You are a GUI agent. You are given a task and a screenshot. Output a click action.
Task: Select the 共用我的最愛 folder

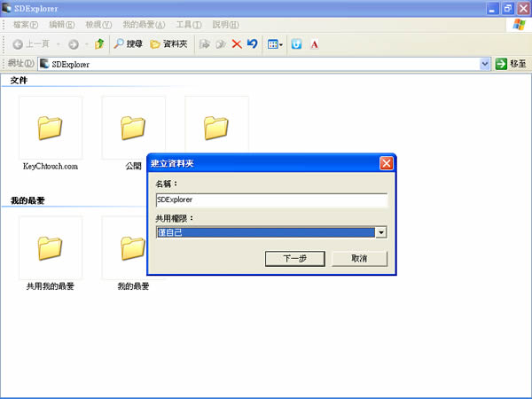(51, 254)
